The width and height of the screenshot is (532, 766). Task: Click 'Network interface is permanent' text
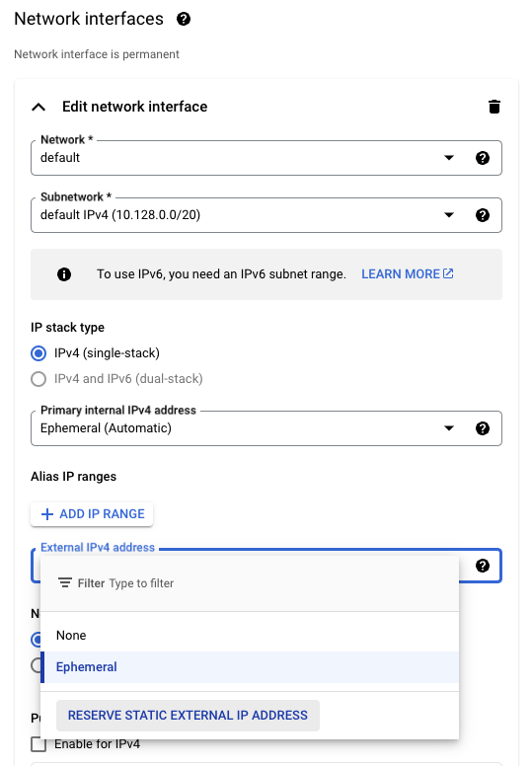click(97, 54)
